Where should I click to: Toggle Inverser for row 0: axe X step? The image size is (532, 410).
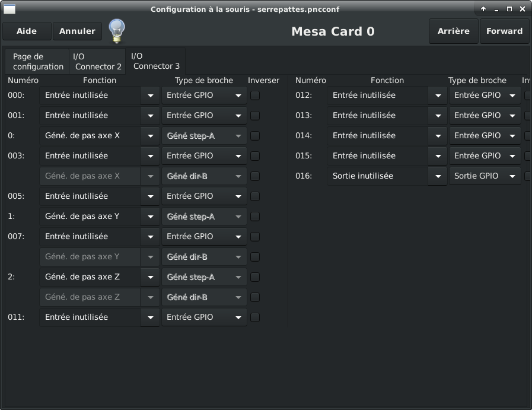(x=255, y=136)
